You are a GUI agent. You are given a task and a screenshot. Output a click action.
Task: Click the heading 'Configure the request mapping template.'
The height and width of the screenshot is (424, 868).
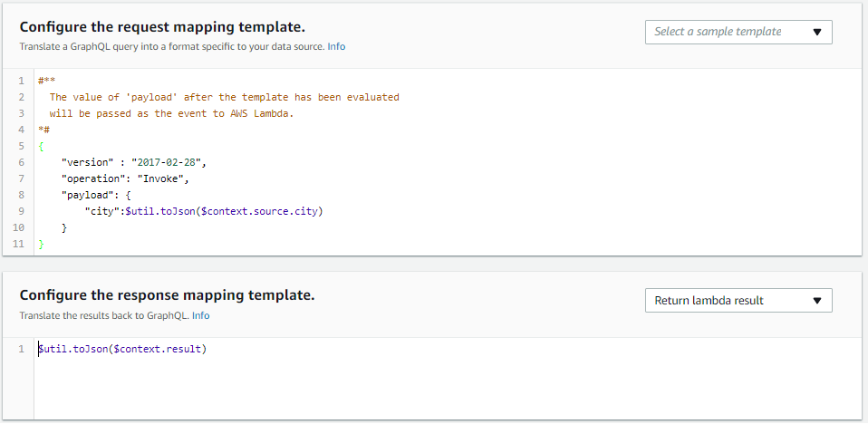click(162, 27)
